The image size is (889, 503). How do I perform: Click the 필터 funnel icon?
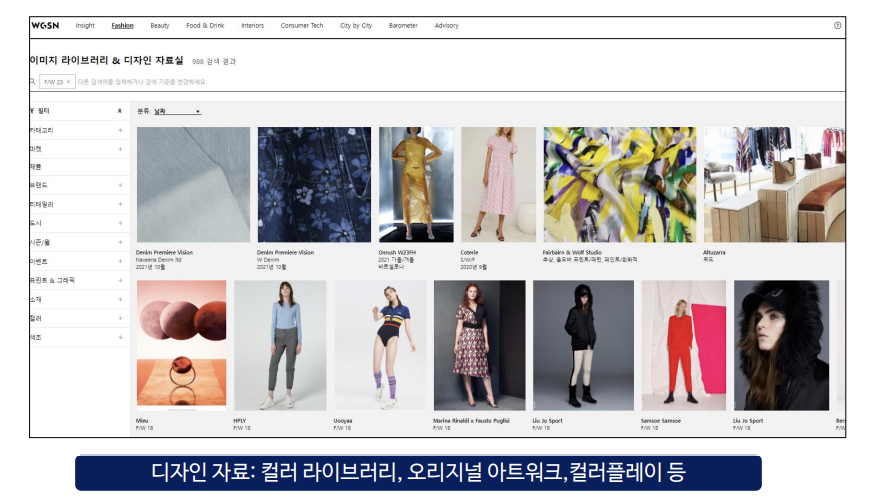pos(32,111)
